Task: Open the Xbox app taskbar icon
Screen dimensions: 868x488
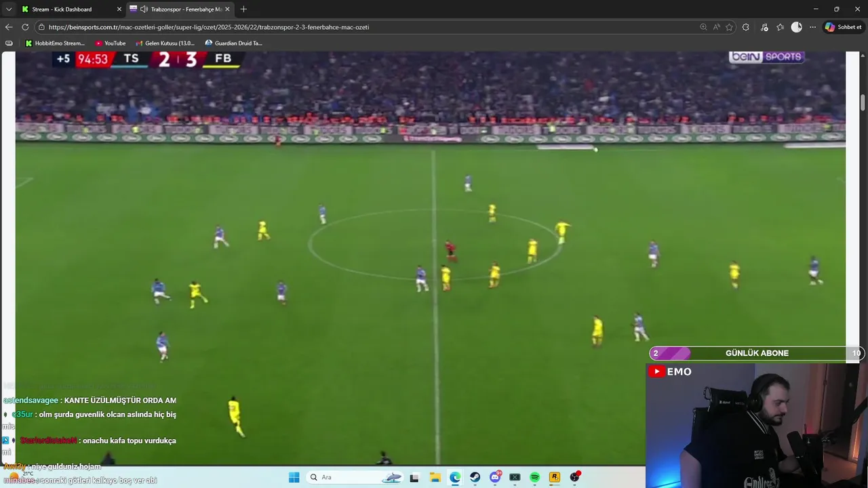Action: (515, 477)
